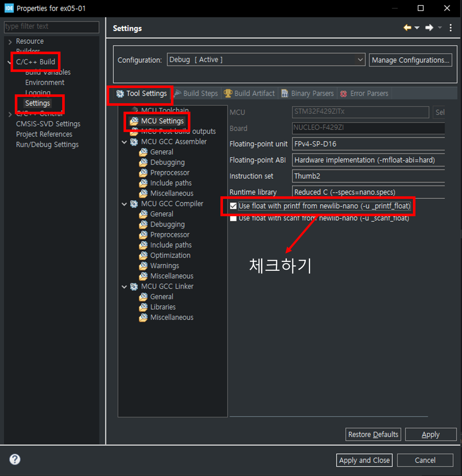Screen dimensions: 462x476
Task: Open Warnings item under MCU GCC Compiler
Action: coord(165,266)
